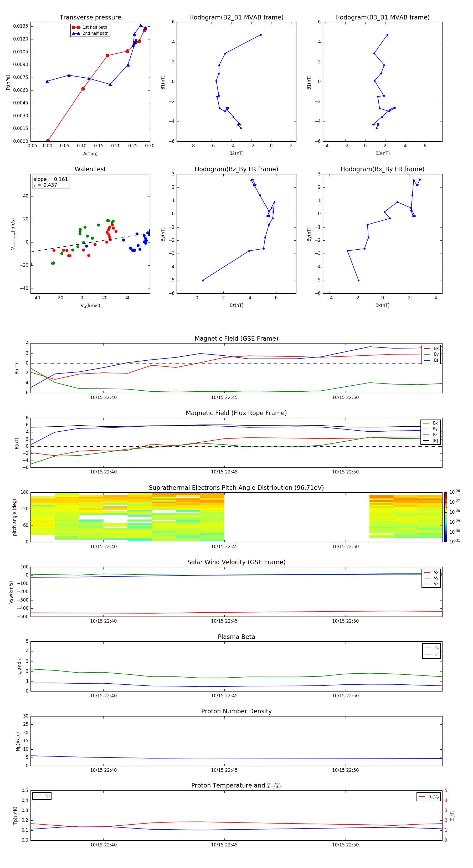The image size is (473, 868).
Task: Click the "pitch angle (deg)" y-axis label
Action: (14, 517)
